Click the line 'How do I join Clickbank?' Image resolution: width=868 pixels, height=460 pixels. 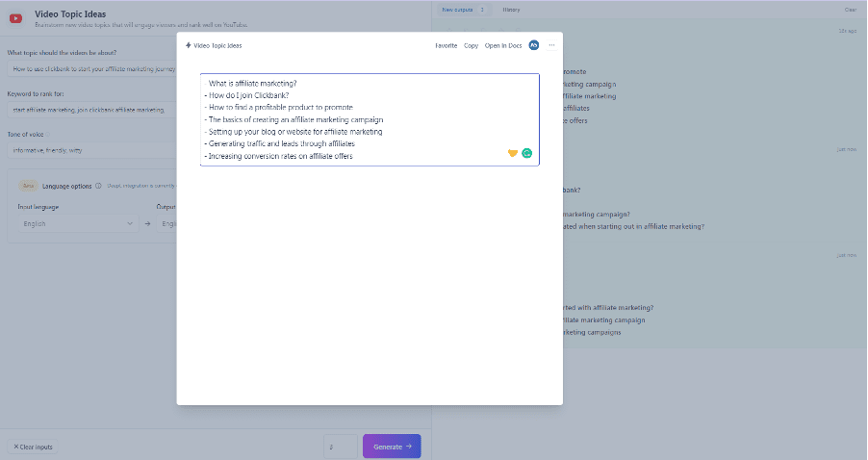(247, 95)
